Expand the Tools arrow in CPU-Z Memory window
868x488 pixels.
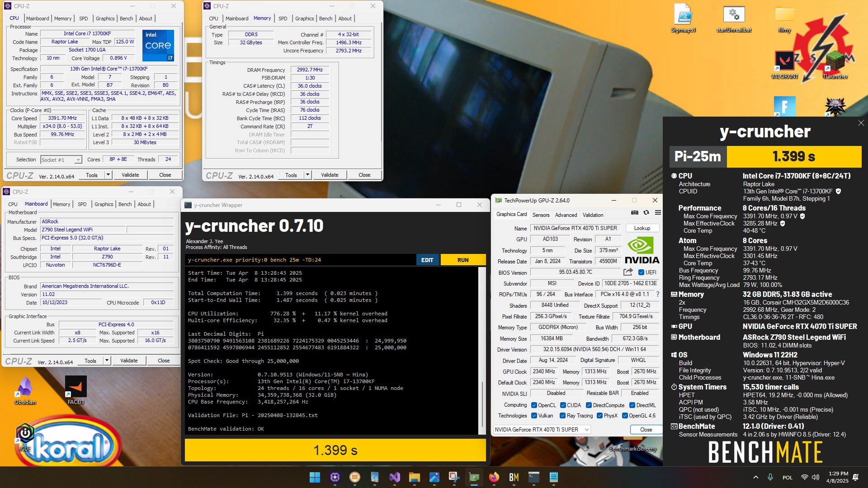pos(307,175)
